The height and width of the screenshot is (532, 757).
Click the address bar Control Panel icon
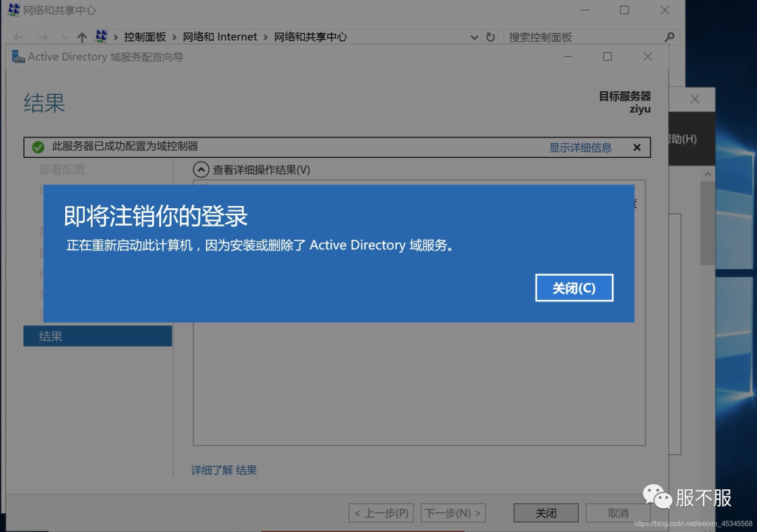click(101, 36)
